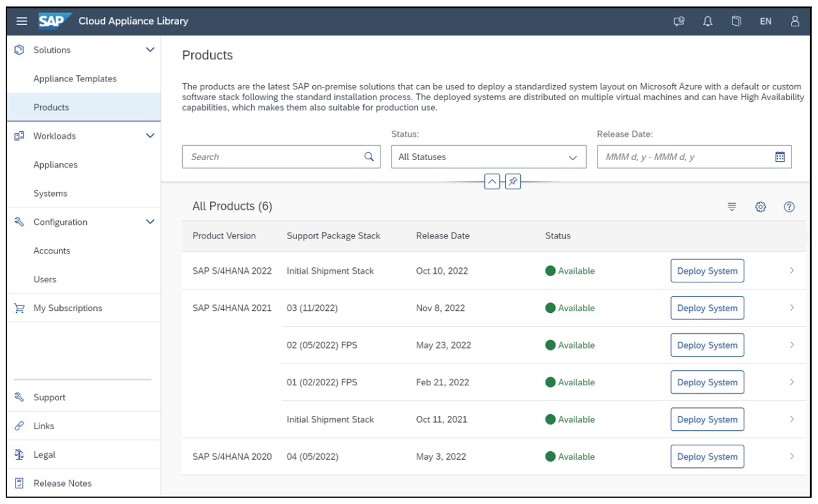The width and height of the screenshot is (818, 504).
Task: Open the documentation book icon in header
Action: [736, 21]
